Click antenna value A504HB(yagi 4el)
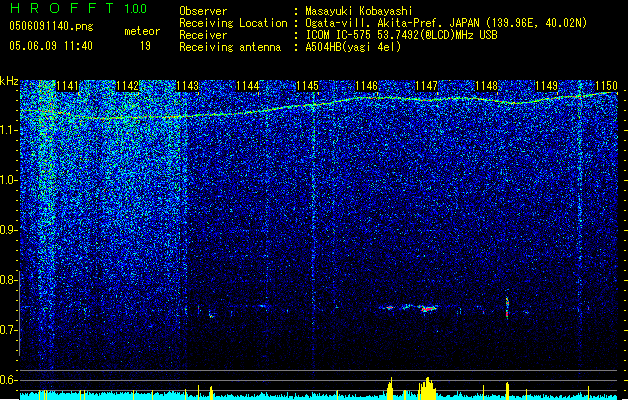 click(353, 47)
